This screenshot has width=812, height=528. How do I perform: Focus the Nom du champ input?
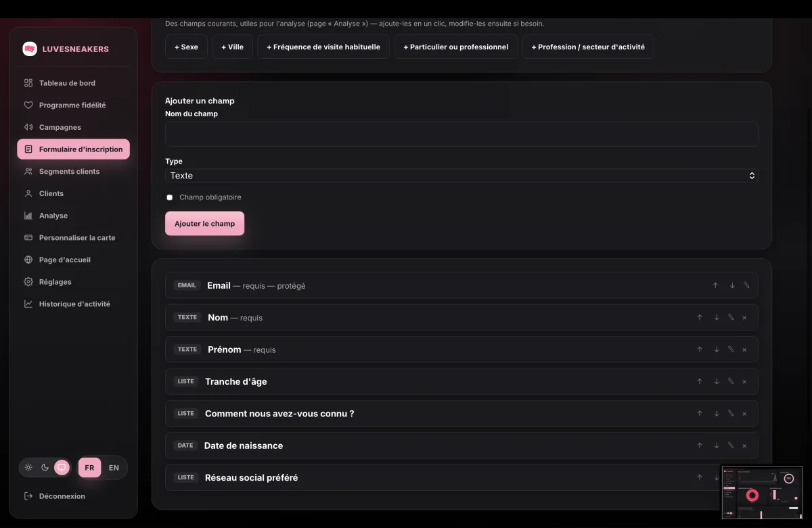[x=461, y=134]
